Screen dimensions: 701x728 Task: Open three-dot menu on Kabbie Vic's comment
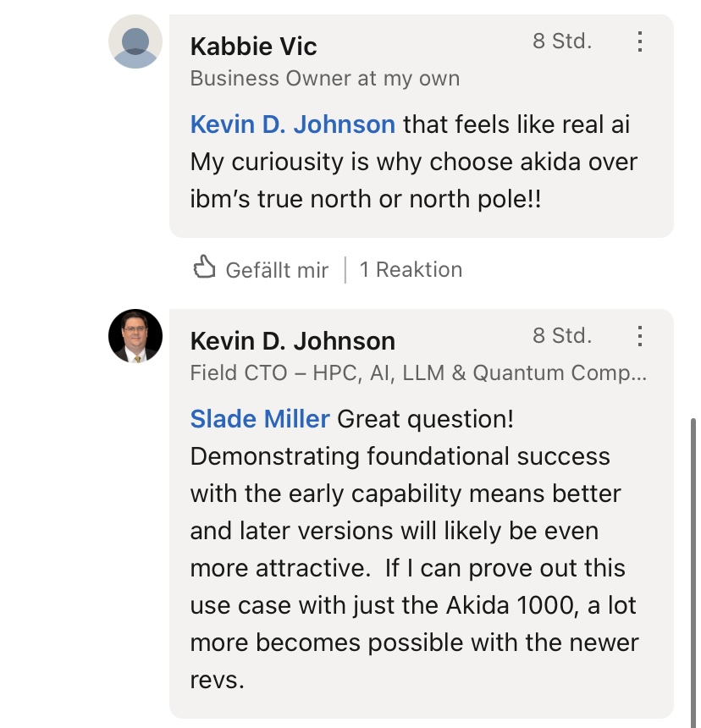coord(640,41)
